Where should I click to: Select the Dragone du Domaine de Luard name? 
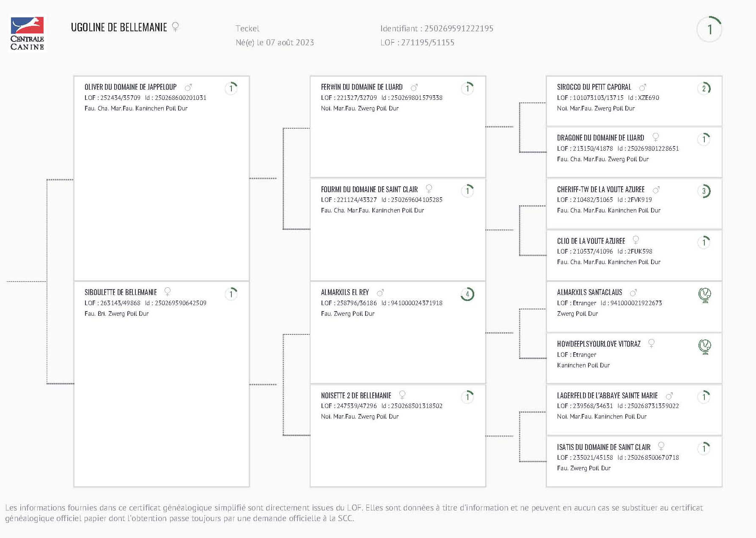[x=600, y=138]
